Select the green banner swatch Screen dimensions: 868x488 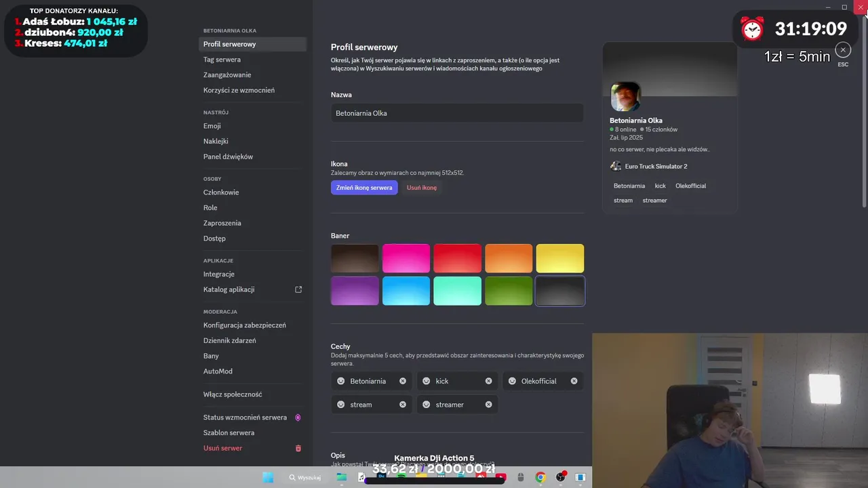pyautogui.click(x=509, y=291)
